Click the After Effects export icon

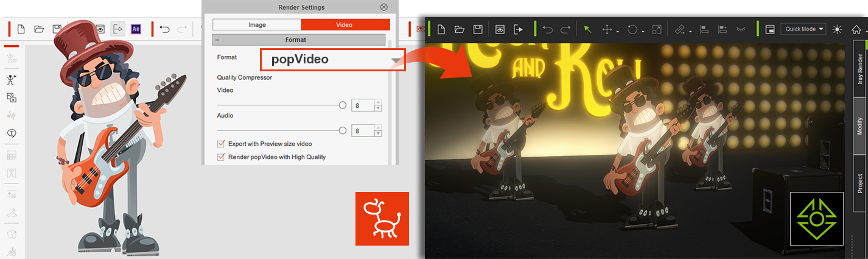136,29
